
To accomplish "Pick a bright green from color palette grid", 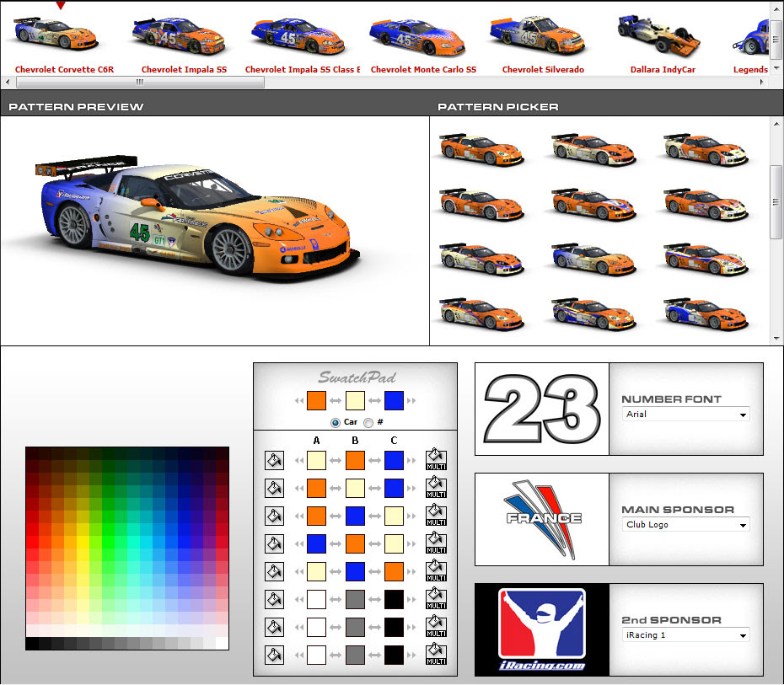I will [x=108, y=542].
